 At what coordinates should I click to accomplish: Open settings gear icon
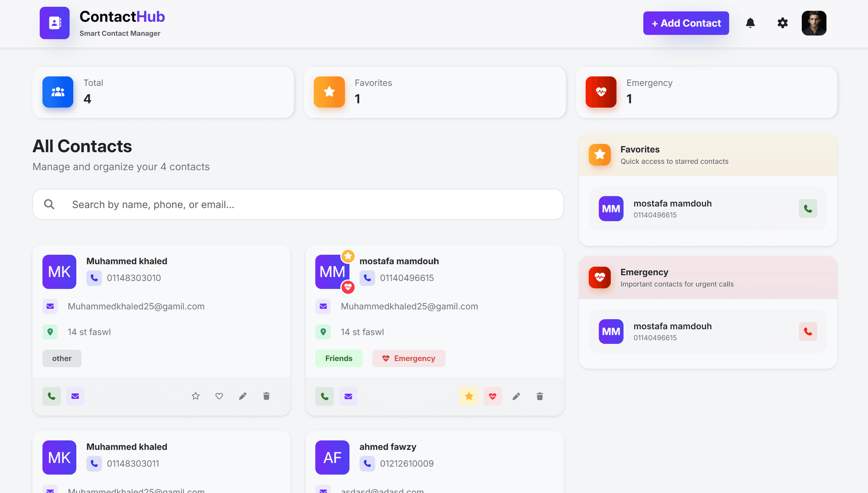[x=783, y=23]
